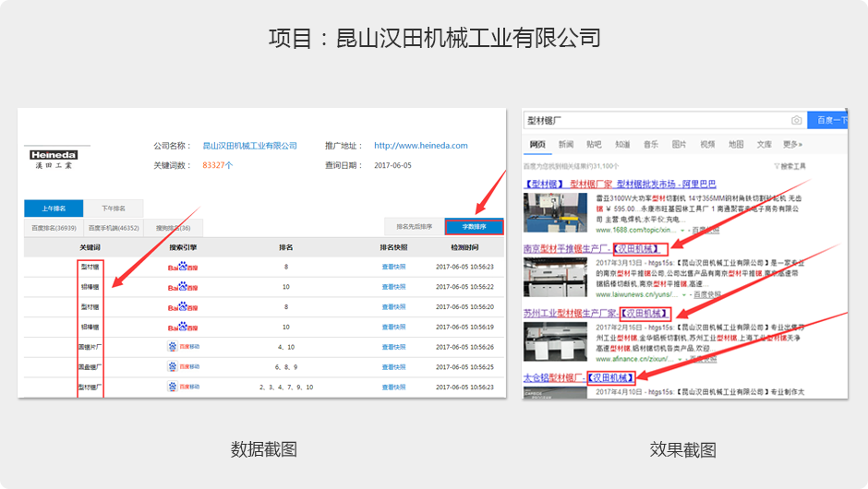868x489 pixels.
Task: Open the 太仓铝型材锯厂 result title
Action: pos(578,377)
